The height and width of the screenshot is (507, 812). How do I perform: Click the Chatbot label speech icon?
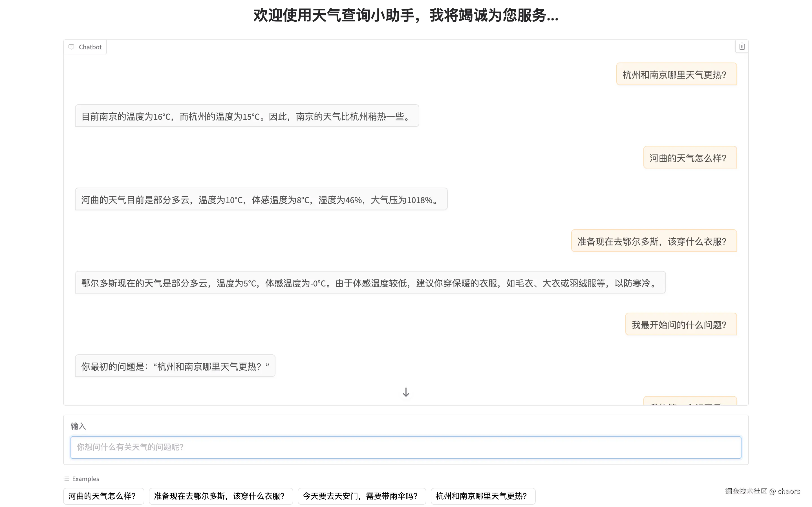click(71, 47)
